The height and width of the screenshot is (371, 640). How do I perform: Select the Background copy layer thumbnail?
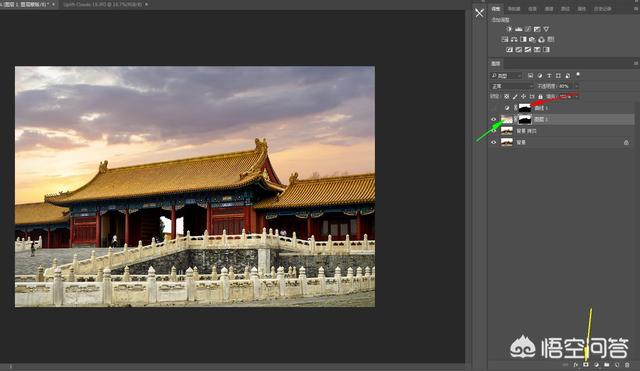[x=507, y=131]
